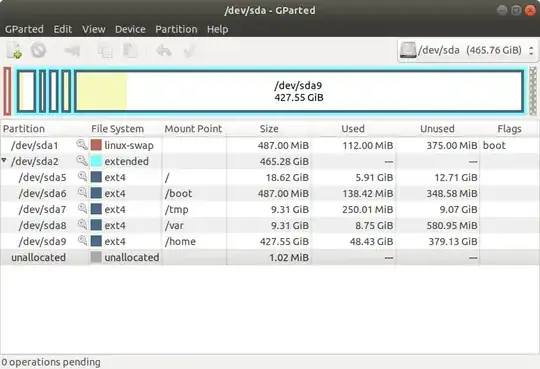This screenshot has height=369, width=540.
Task: Click the Apply all operations checkmark icon
Action: 190,51
